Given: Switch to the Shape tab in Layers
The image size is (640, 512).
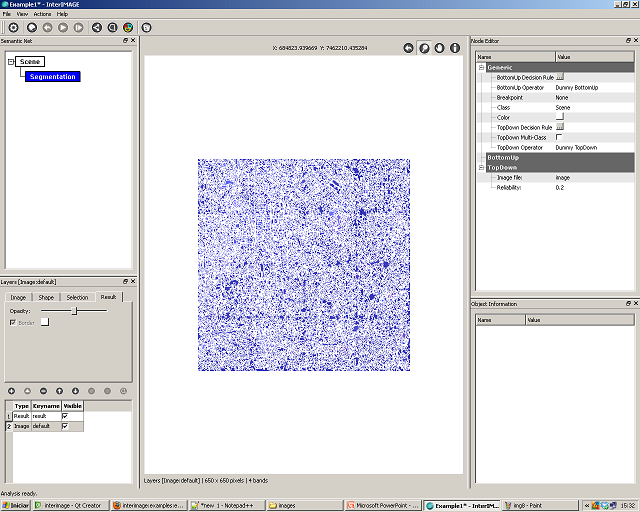Looking at the screenshot, I should click(46, 297).
